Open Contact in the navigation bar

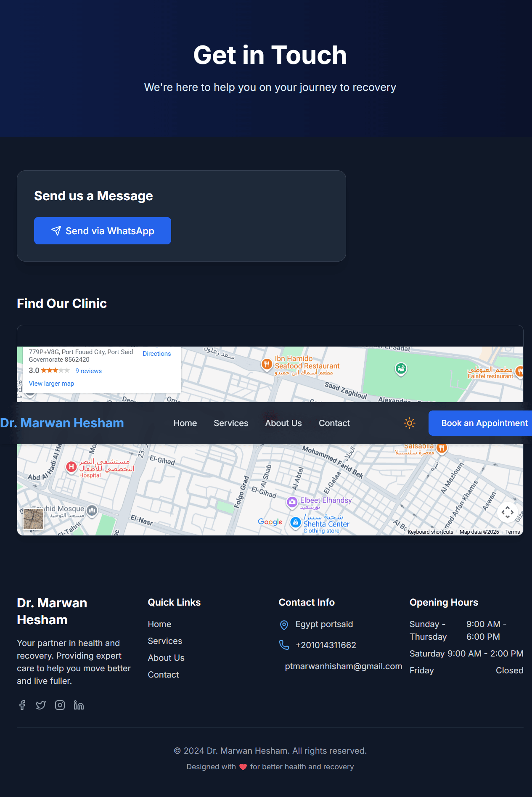pos(334,423)
